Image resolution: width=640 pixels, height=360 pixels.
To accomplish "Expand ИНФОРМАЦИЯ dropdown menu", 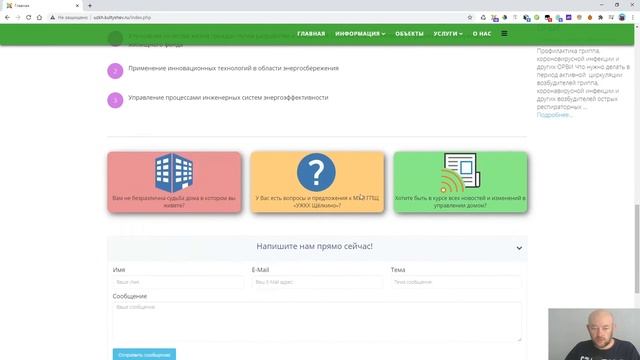I will (x=360, y=33).
